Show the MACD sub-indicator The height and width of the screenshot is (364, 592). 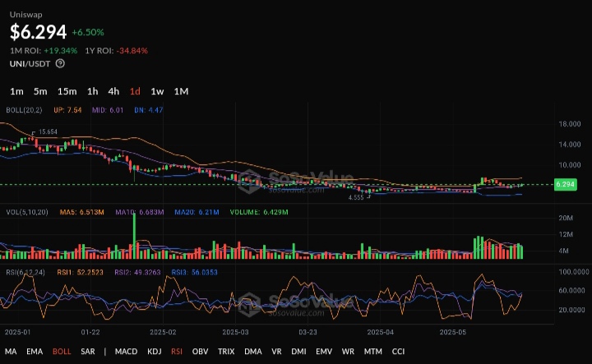pos(126,352)
